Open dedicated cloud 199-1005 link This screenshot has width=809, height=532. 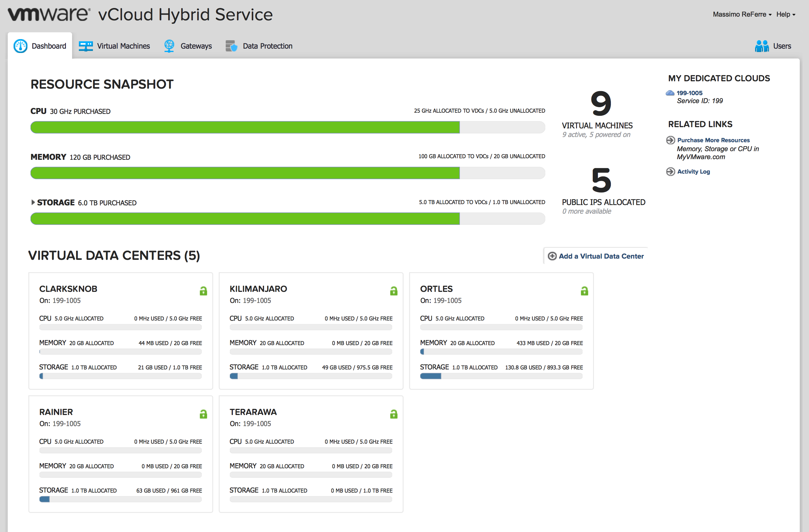pos(689,93)
